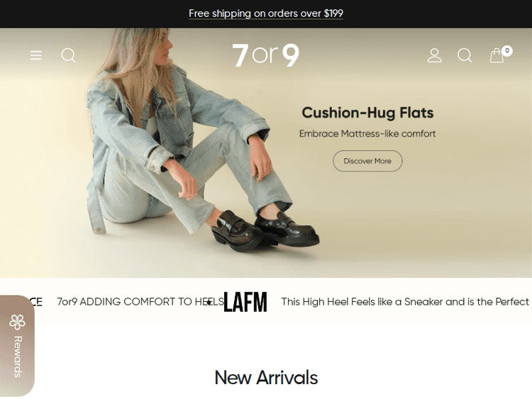Click the Discover More button

(x=367, y=161)
